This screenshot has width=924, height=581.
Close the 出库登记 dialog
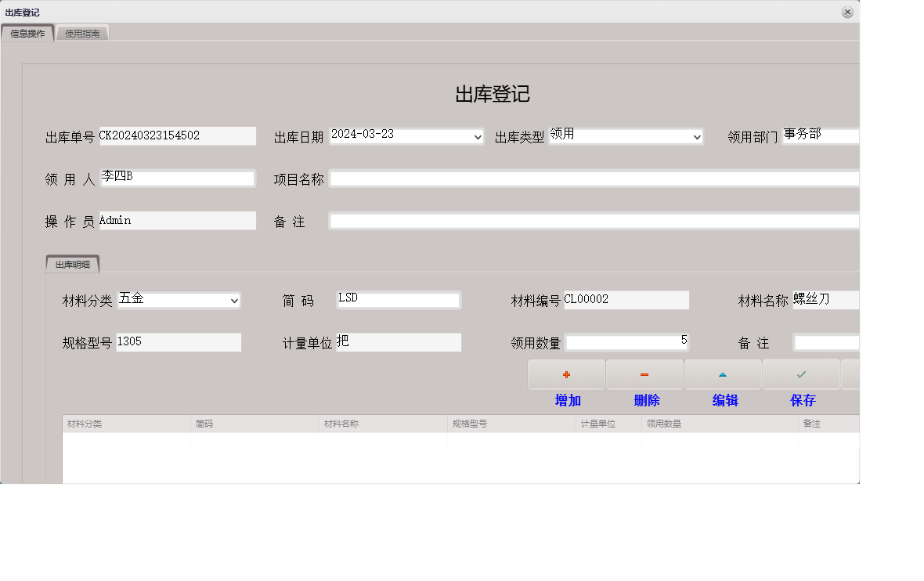[x=847, y=12]
